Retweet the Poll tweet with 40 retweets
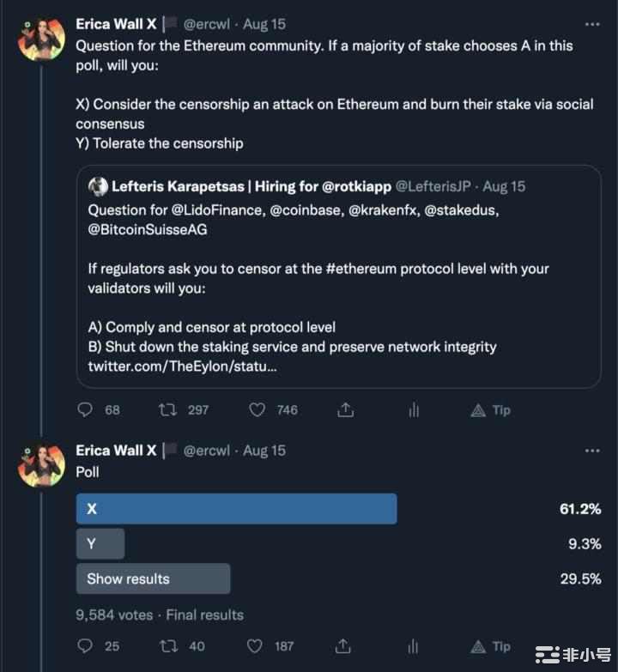Image resolution: width=618 pixels, height=672 pixels. point(167,645)
